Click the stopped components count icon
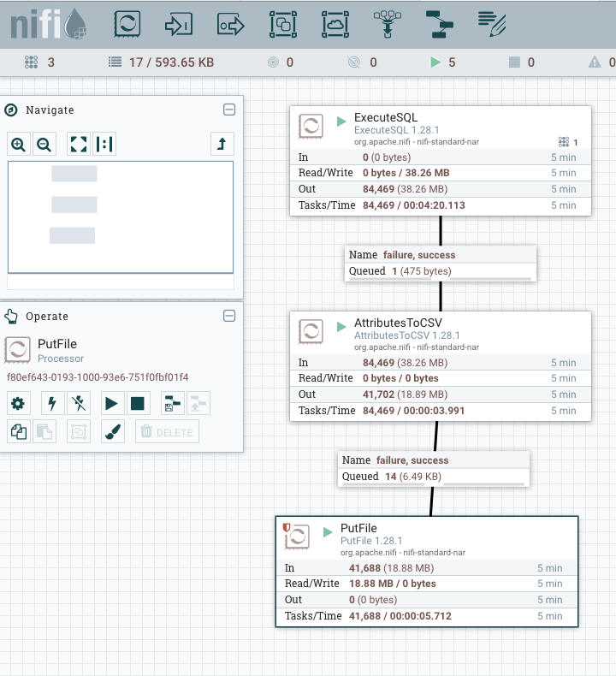 (514, 62)
